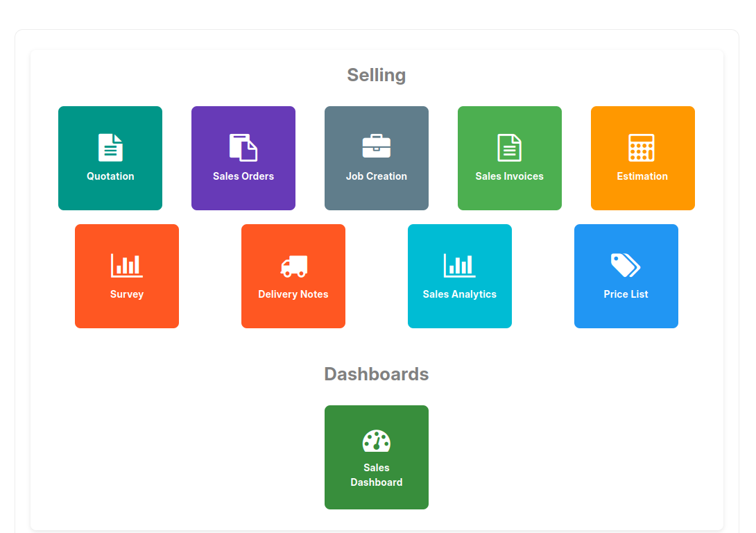756x533 pixels.
Task: Open the Sales Dashboard gauge icon
Action: [x=377, y=440]
